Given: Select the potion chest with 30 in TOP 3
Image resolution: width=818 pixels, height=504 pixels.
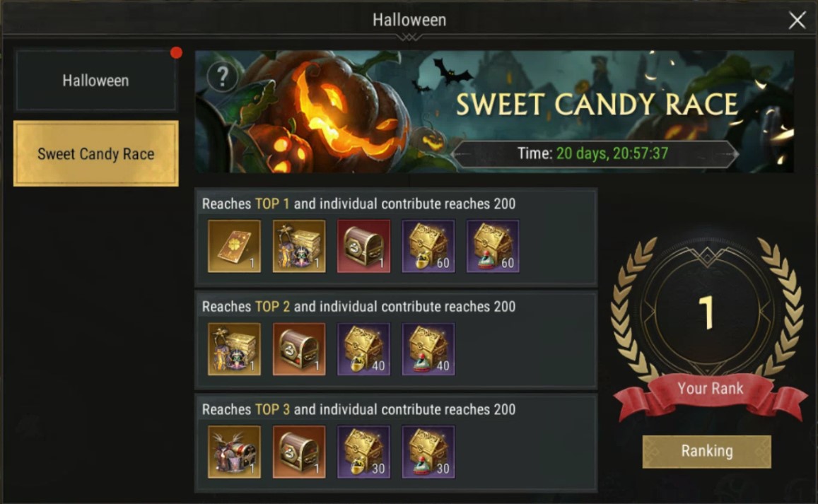Looking at the screenshot, I should point(428,452).
